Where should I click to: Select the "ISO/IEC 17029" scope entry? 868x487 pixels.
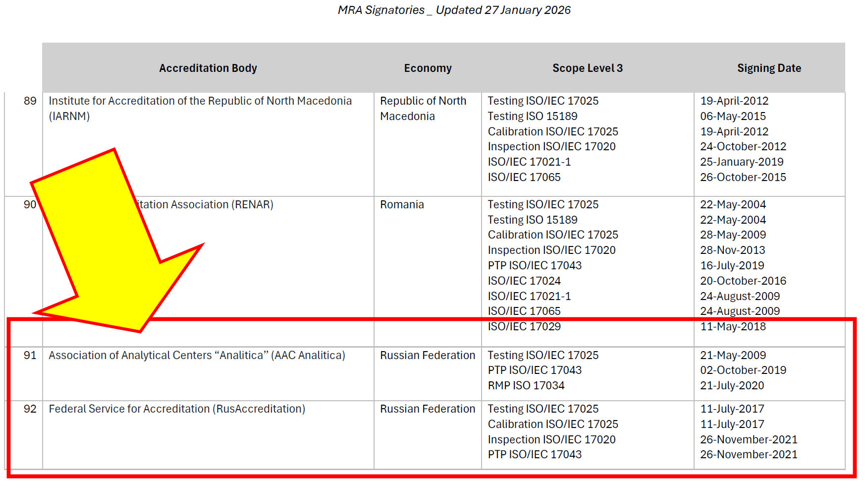524,326
